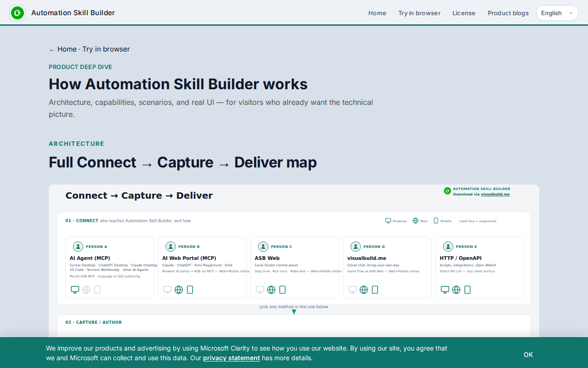Click the desktop icon in HTTP / OpenAPI card

pos(445,290)
